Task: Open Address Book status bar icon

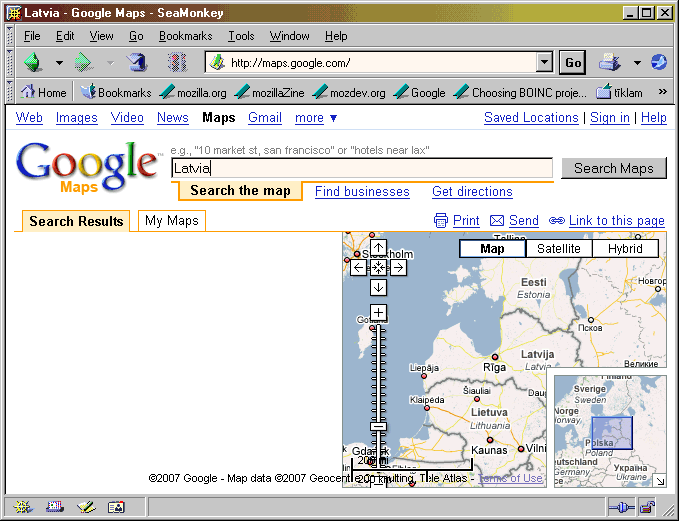Action: (116, 507)
